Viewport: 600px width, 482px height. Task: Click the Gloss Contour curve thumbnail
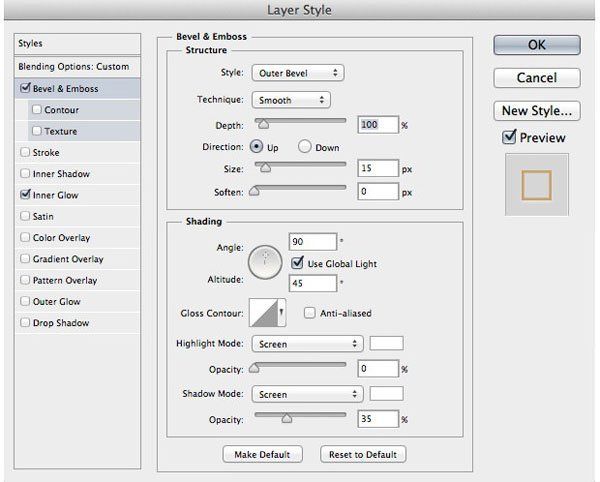click(x=263, y=313)
